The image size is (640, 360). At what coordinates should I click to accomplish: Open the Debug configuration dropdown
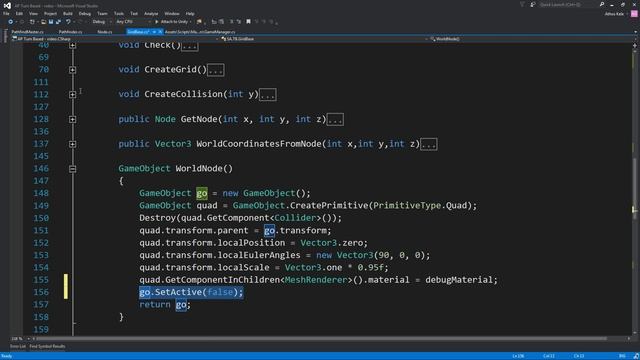tap(101, 22)
